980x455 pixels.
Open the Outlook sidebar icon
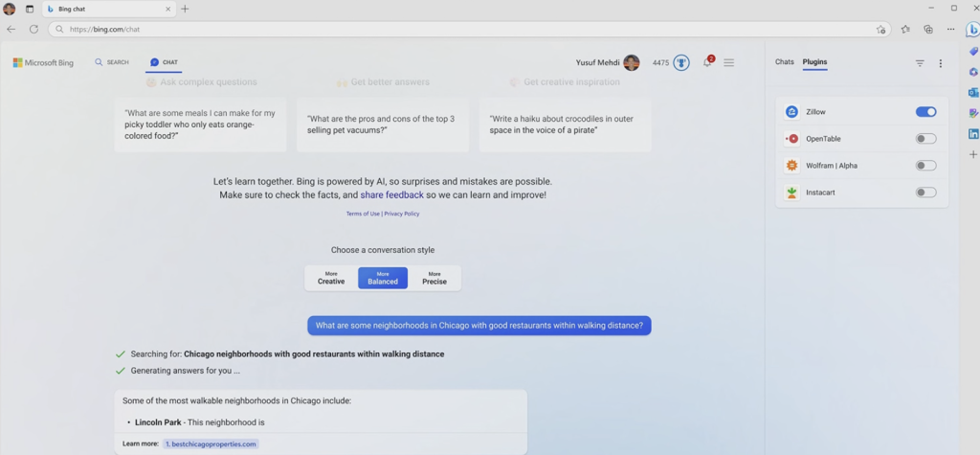973,93
